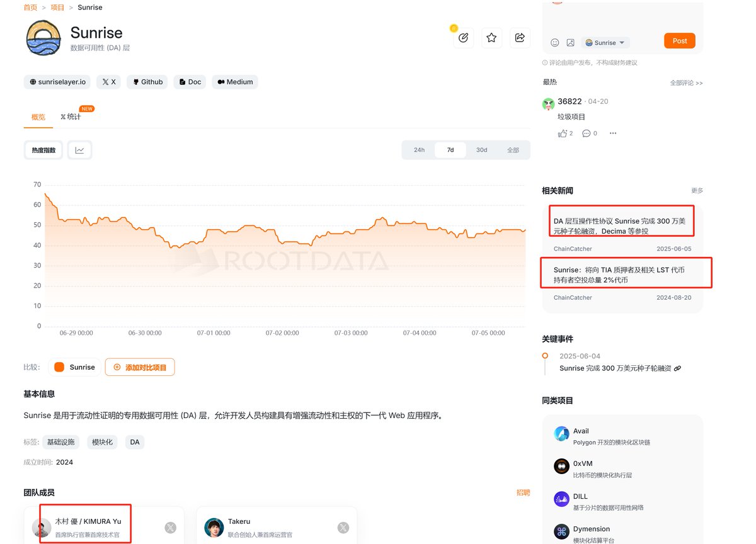
Task: Select the 热度指数 chart mode
Action: click(43, 150)
